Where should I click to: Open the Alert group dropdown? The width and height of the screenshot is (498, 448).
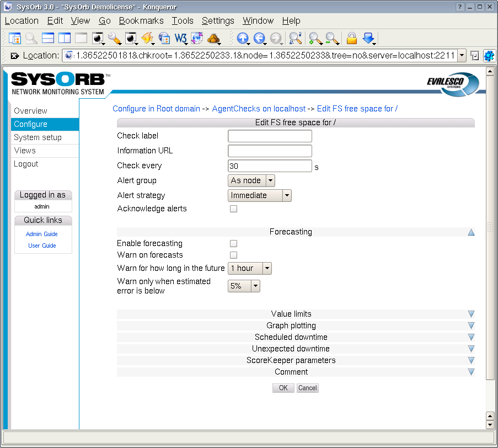click(251, 180)
